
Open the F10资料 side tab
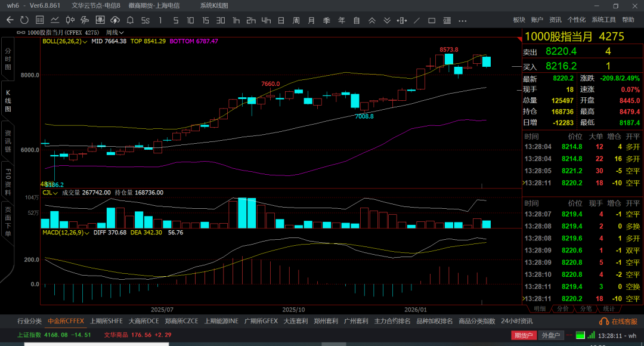[8, 181]
